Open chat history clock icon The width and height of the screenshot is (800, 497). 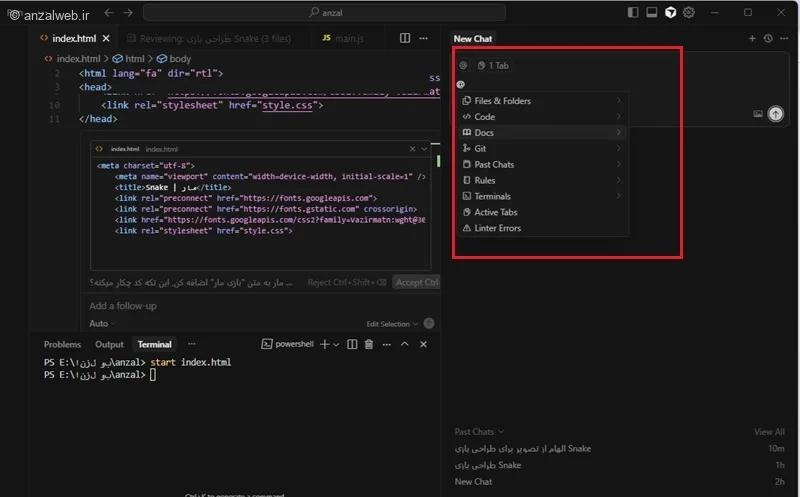pos(767,39)
